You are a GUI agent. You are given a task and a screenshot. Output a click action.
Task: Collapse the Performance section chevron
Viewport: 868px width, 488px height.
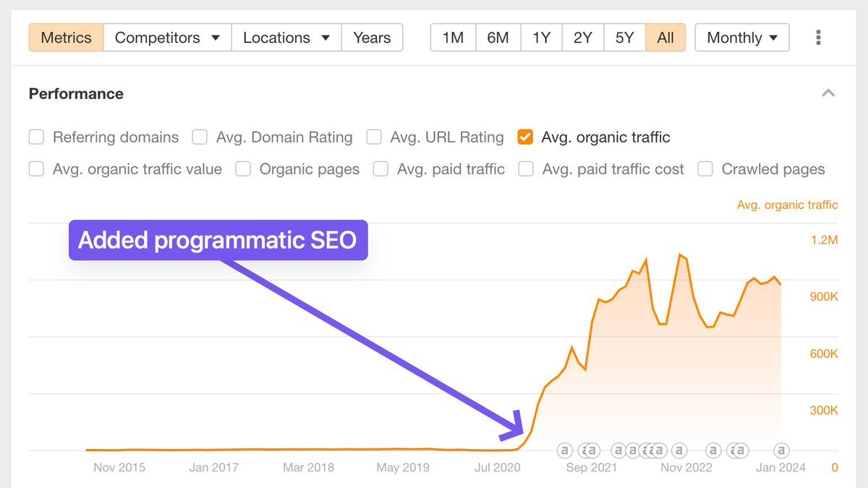point(829,93)
